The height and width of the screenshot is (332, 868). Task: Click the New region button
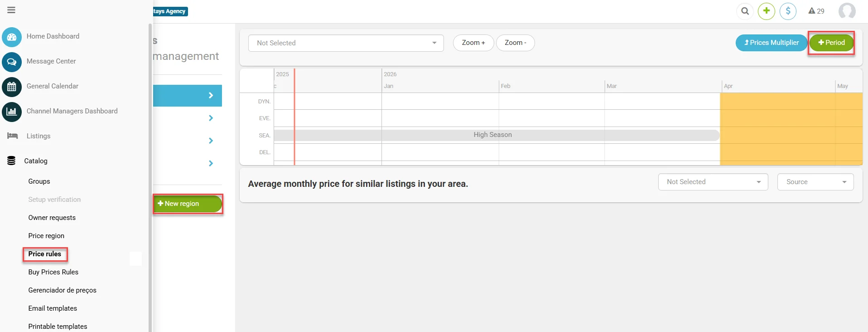[x=188, y=204]
